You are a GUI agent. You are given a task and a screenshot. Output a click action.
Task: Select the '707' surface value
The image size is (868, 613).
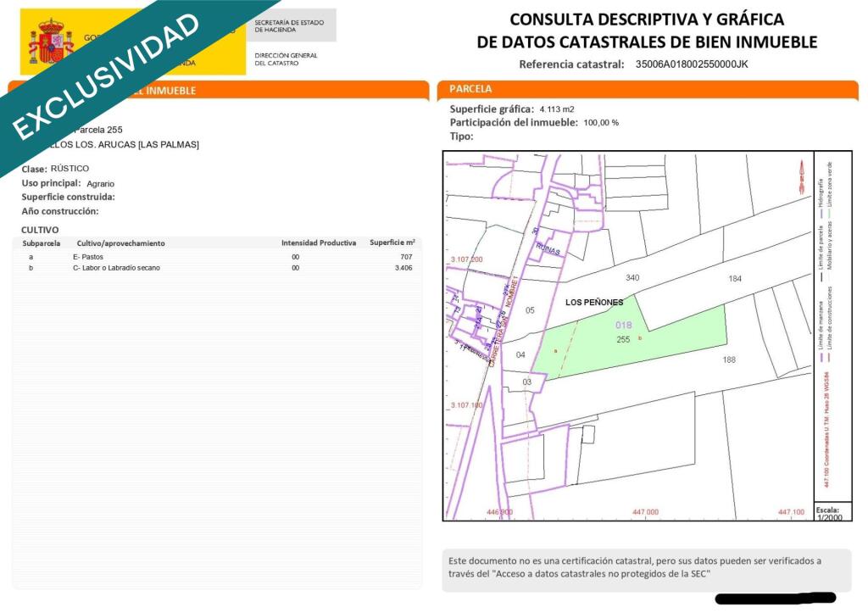point(406,257)
